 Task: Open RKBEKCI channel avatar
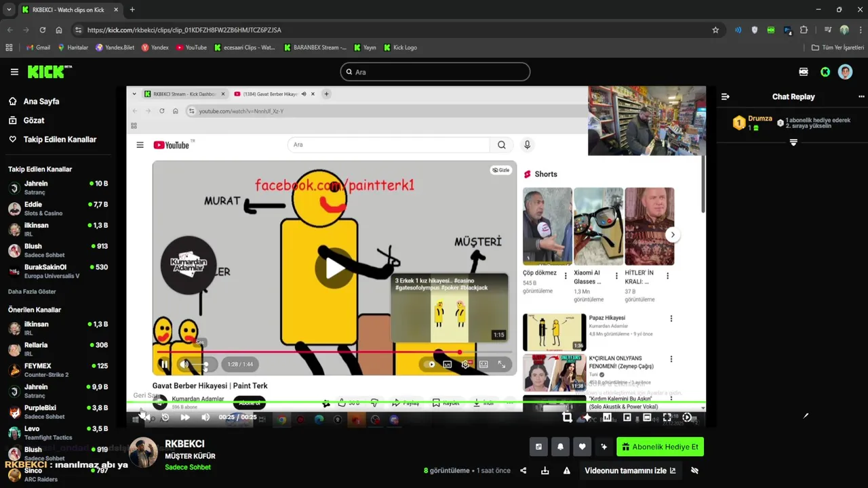tap(144, 453)
